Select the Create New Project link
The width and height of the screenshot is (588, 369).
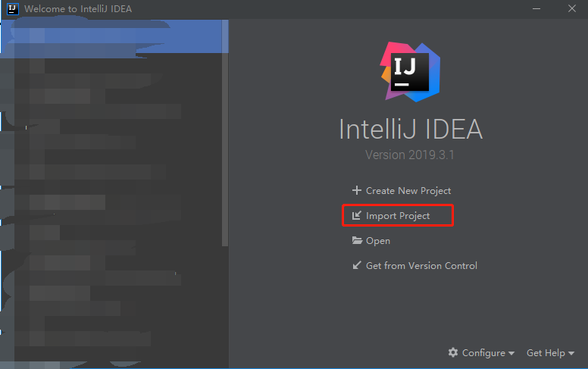pos(408,191)
